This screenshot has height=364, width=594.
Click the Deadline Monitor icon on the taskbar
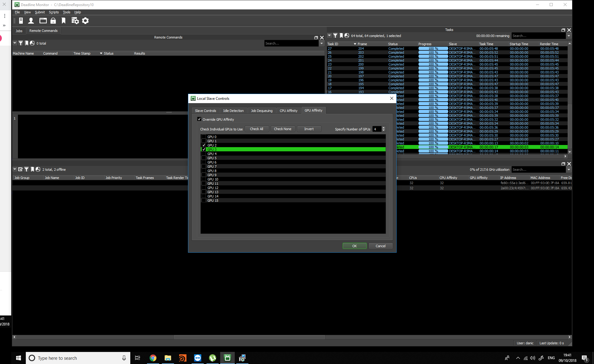point(227,358)
